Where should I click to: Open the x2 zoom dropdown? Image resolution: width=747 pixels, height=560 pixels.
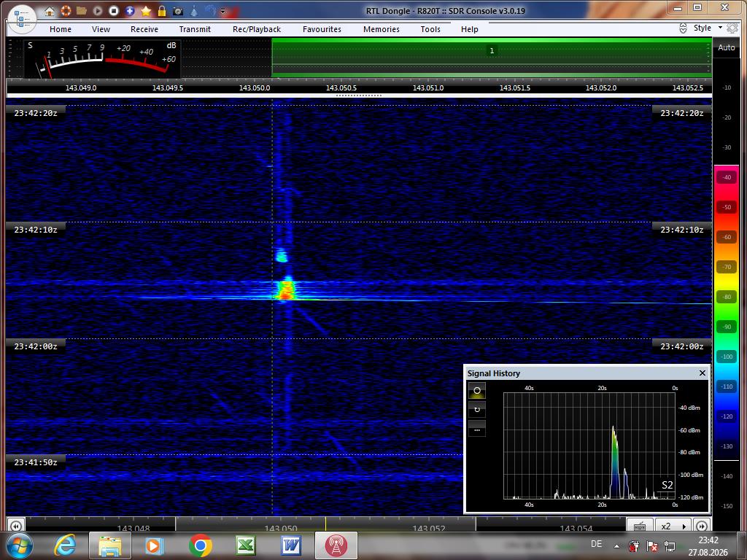673,526
